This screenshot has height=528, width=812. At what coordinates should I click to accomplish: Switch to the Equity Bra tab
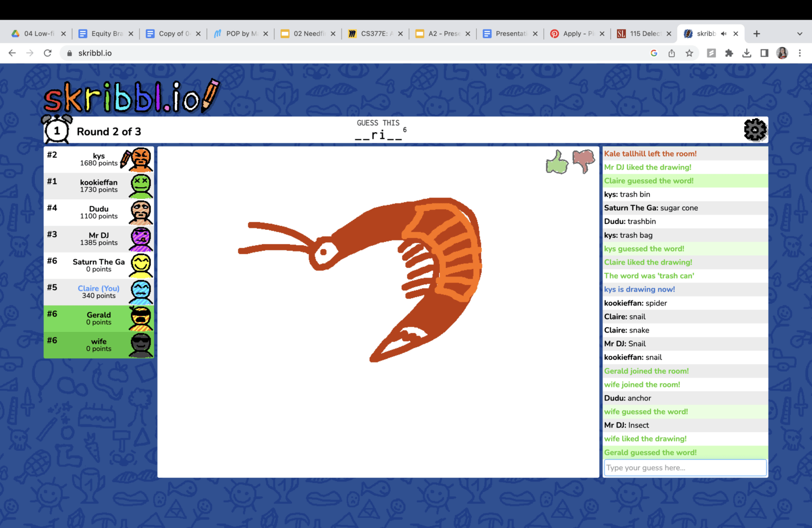(106, 33)
